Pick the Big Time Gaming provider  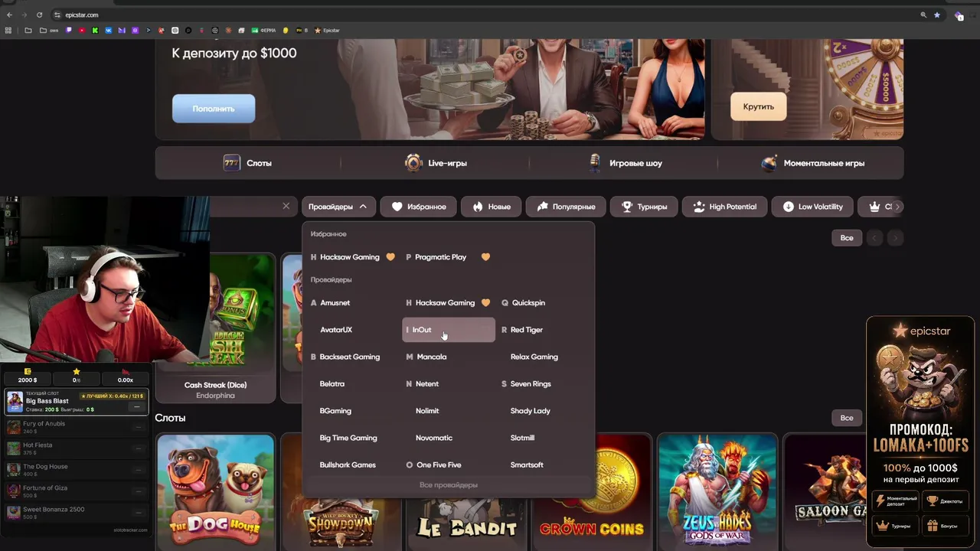pyautogui.click(x=348, y=438)
